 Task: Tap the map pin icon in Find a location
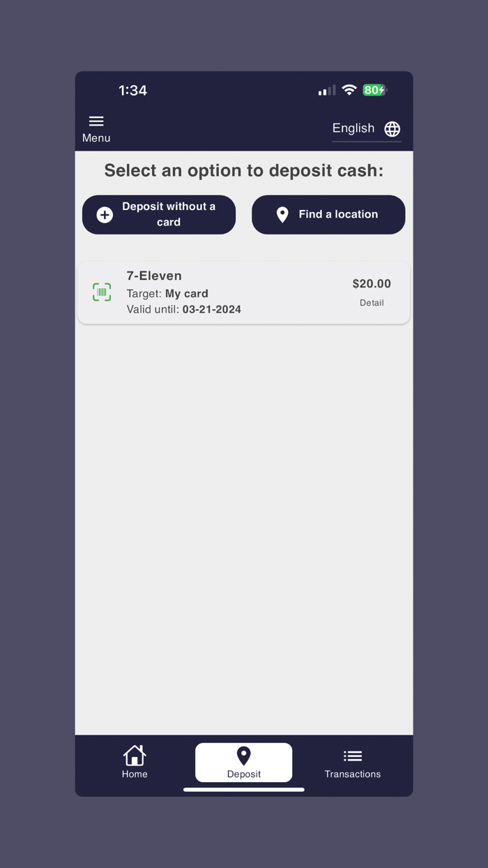[x=282, y=215]
